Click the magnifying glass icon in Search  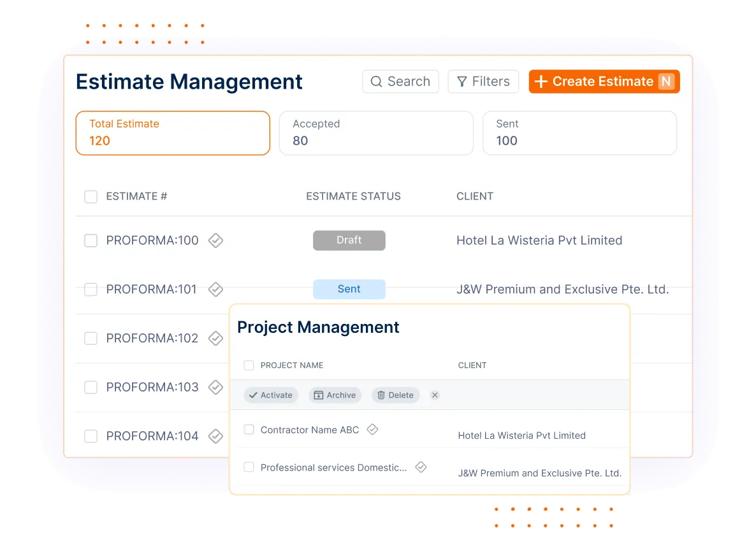pyautogui.click(x=377, y=82)
